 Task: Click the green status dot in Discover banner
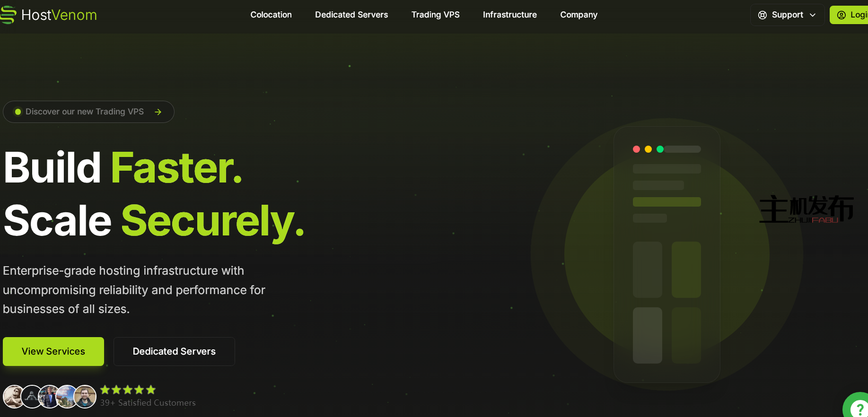click(x=18, y=112)
